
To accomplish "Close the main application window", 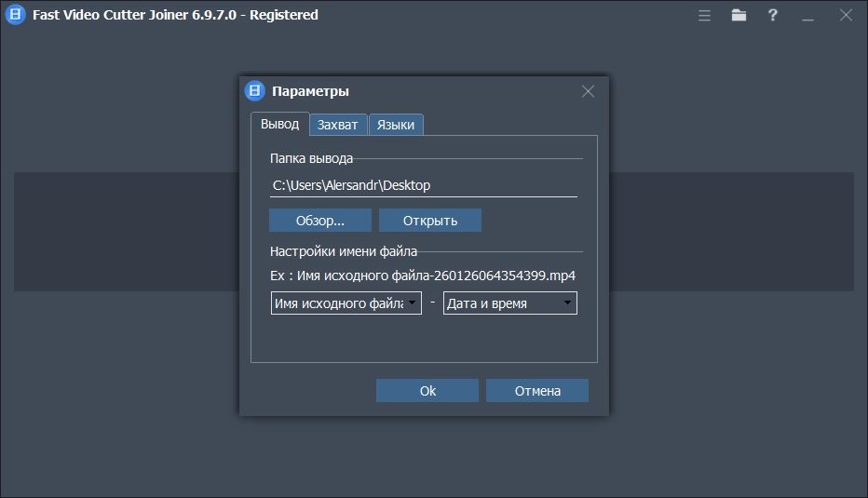I will [x=846, y=15].
